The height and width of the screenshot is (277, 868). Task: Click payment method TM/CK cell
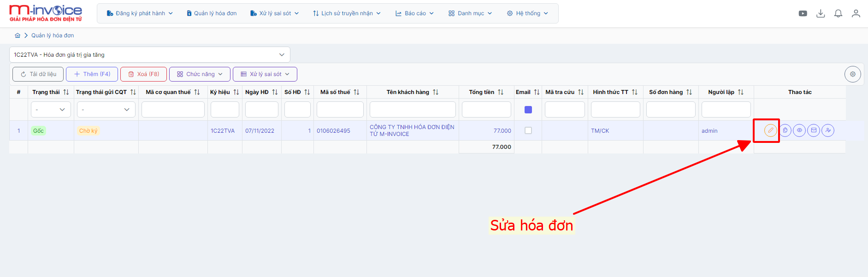pyautogui.click(x=600, y=131)
